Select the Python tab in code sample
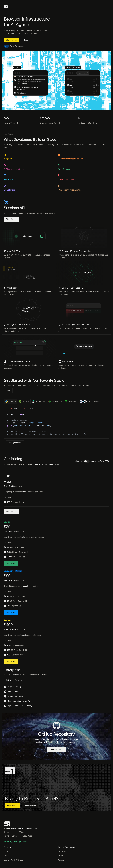 click(x=11, y=401)
